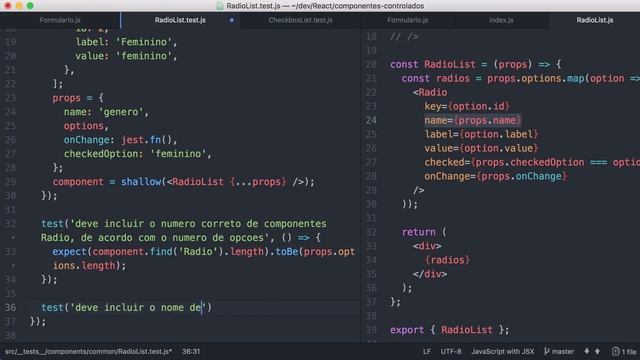Open the UTF-8 encoding selector
This screenshot has height=360, width=640.
click(x=451, y=351)
